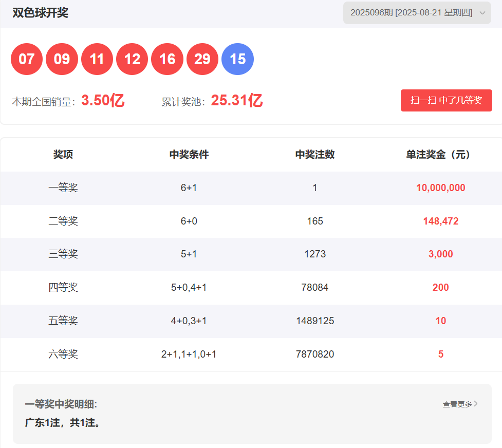Click the 10,000,000 first prize amount

click(x=440, y=188)
